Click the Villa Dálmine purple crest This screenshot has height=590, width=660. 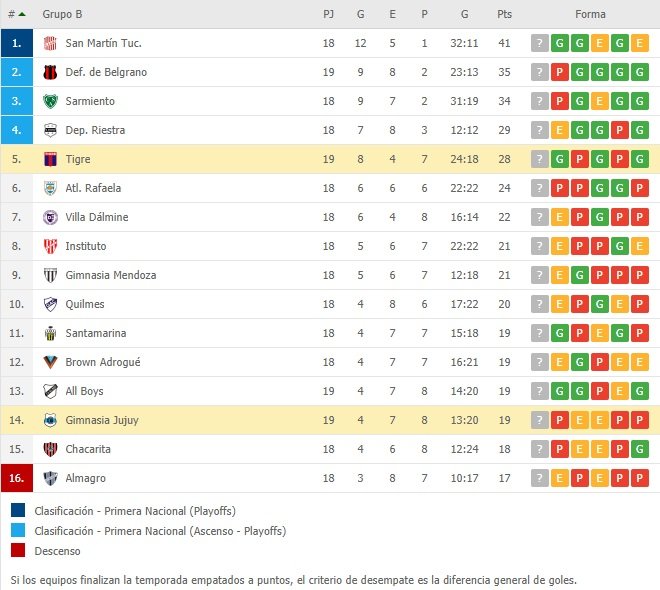(50, 217)
